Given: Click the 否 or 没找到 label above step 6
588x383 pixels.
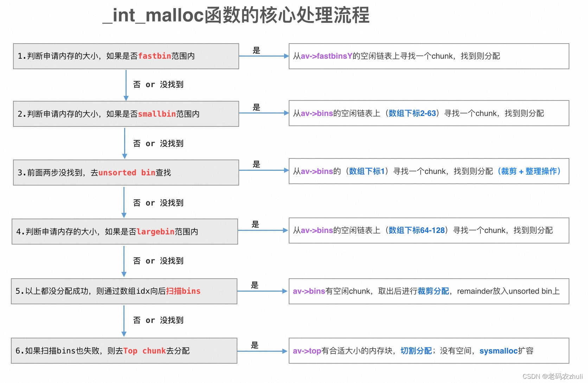Looking at the screenshot, I should 158,320.
